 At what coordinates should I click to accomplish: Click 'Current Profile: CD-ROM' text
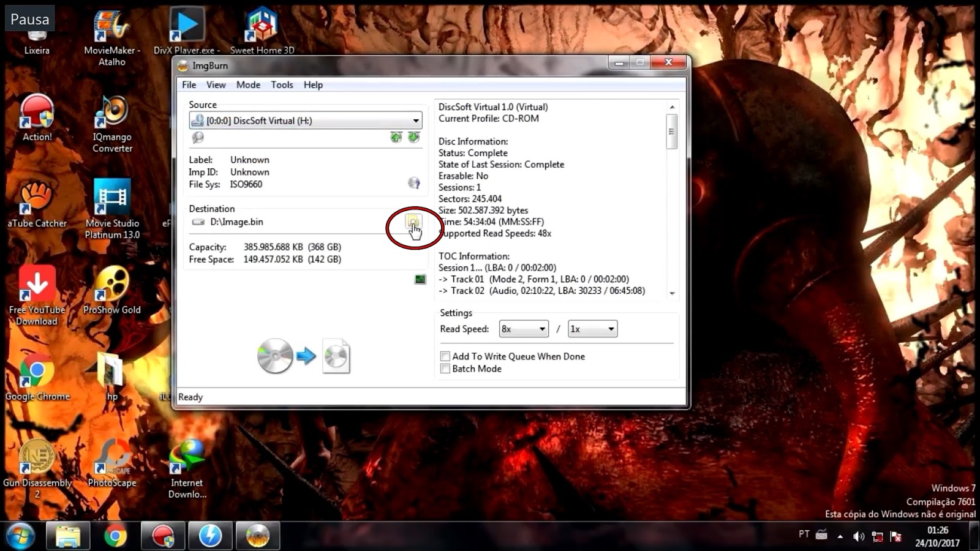coord(489,119)
